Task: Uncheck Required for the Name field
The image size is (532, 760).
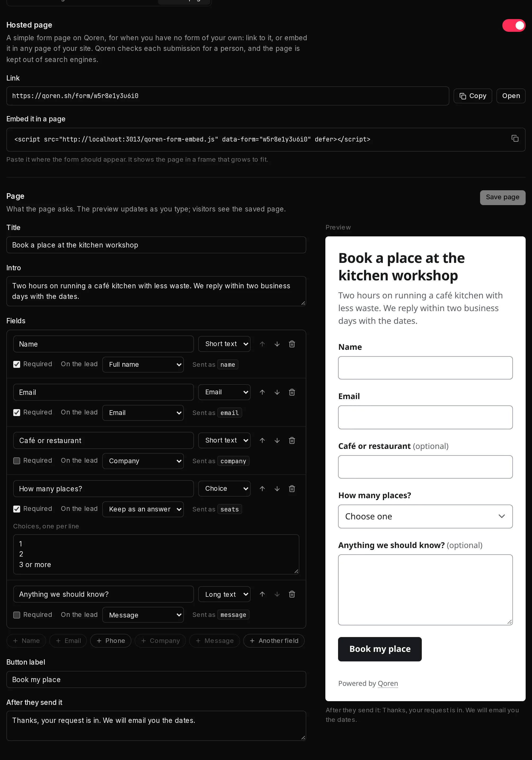Action: coord(16,364)
